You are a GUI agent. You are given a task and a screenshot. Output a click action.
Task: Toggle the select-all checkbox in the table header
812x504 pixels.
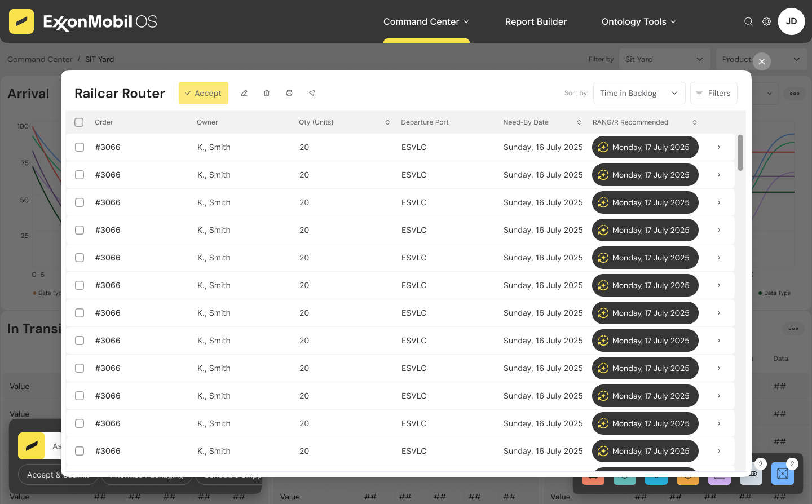pyautogui.click(x=79, y=122)
